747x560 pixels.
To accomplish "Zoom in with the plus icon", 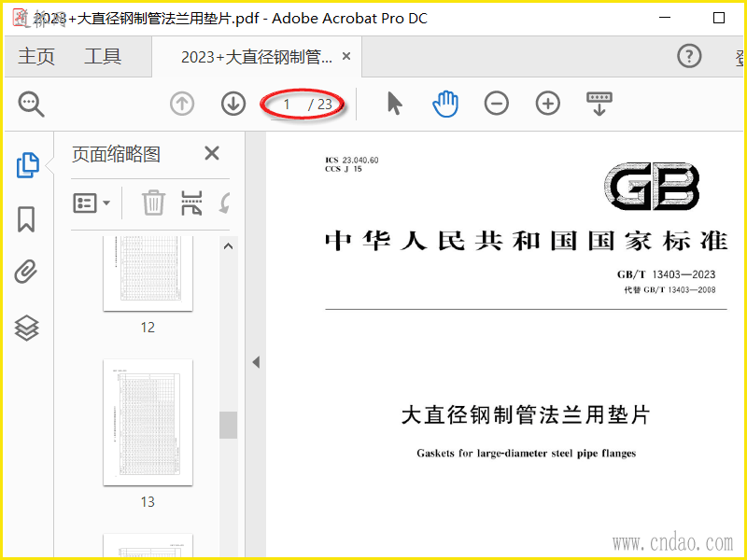I will click(548, 104).
